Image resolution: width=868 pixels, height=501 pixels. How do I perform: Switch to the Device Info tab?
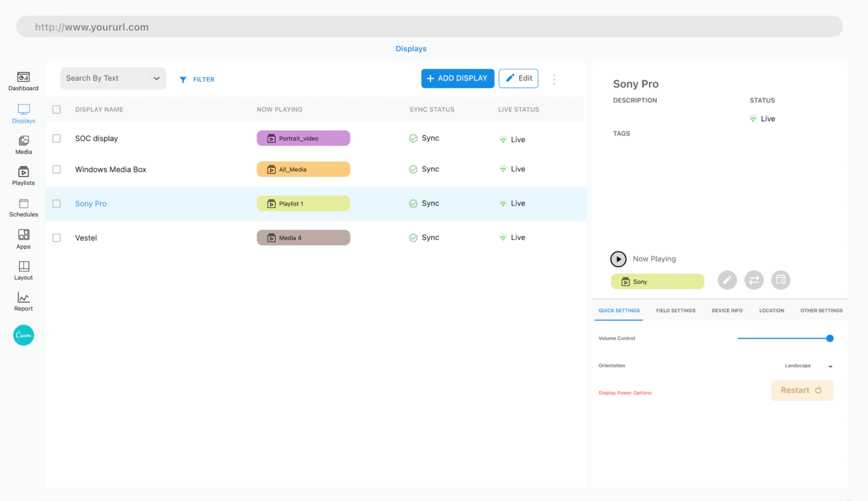[726, 310]
